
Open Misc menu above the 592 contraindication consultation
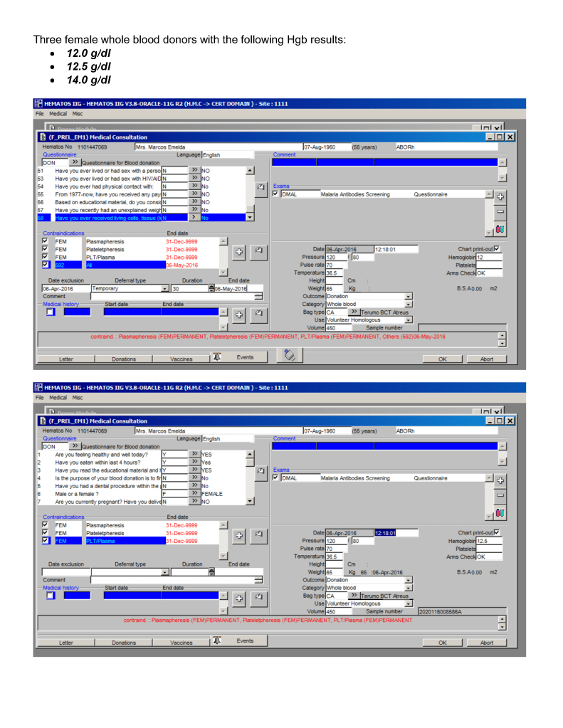(77, 113)
